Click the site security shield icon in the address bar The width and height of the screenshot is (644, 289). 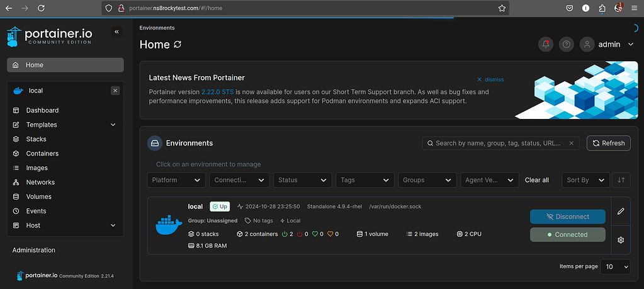point(108,8)
